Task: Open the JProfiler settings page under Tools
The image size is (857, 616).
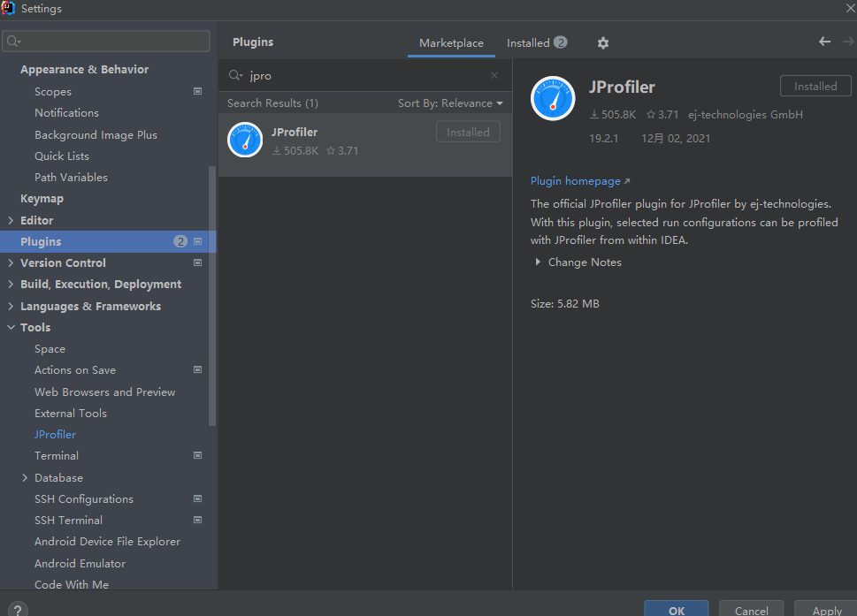Action: 55,435
